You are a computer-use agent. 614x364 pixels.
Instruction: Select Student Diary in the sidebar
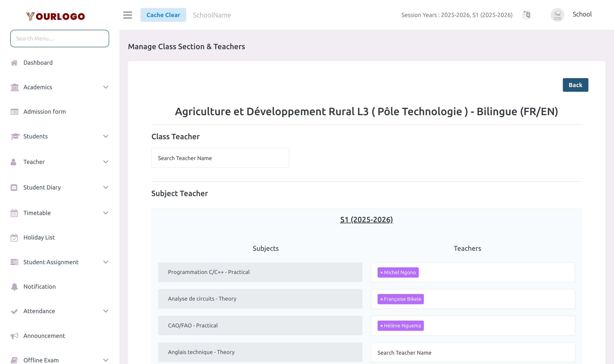point(42,187)
